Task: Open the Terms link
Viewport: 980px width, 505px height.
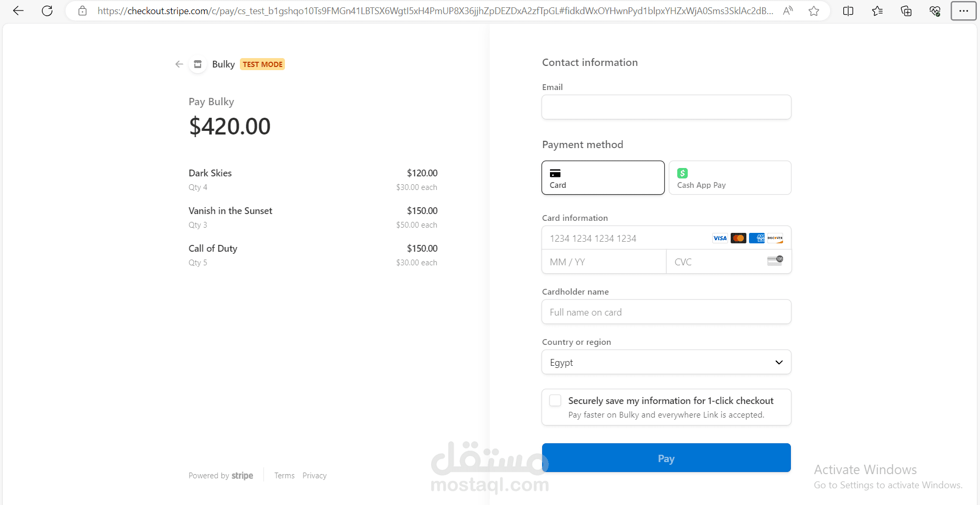Action: [x=284, y=476]
